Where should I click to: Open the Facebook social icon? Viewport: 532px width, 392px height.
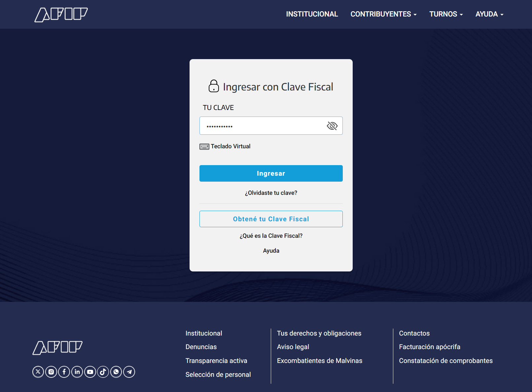(64, 372)
